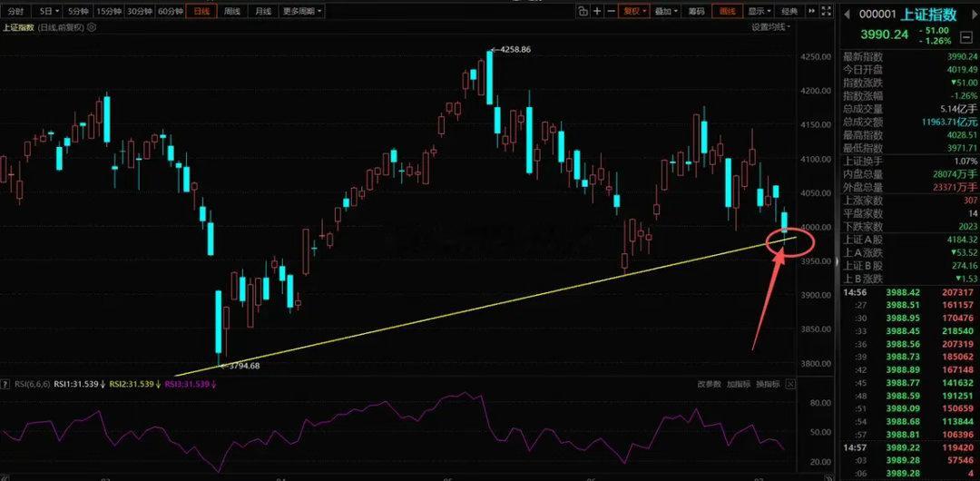Open the 显示 display dropdown
The height and width of the screenshot is (481, 980).
click(x=759, y=11)
